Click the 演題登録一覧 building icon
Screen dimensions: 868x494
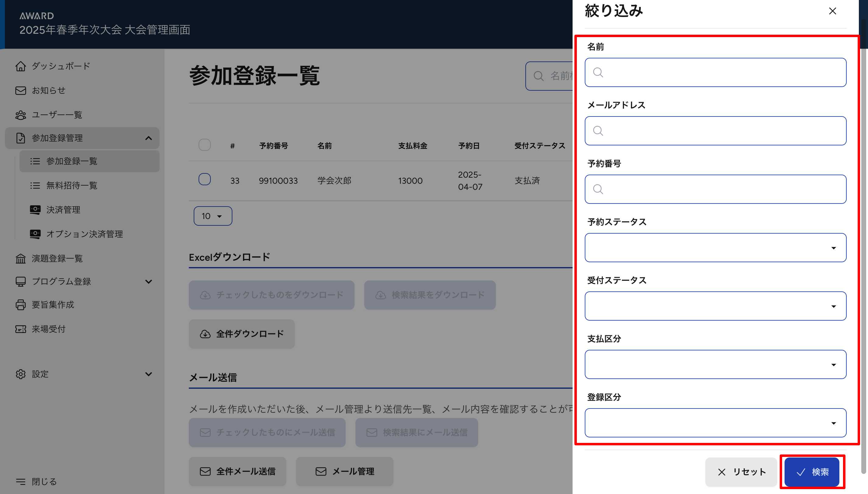click(20, 259)
